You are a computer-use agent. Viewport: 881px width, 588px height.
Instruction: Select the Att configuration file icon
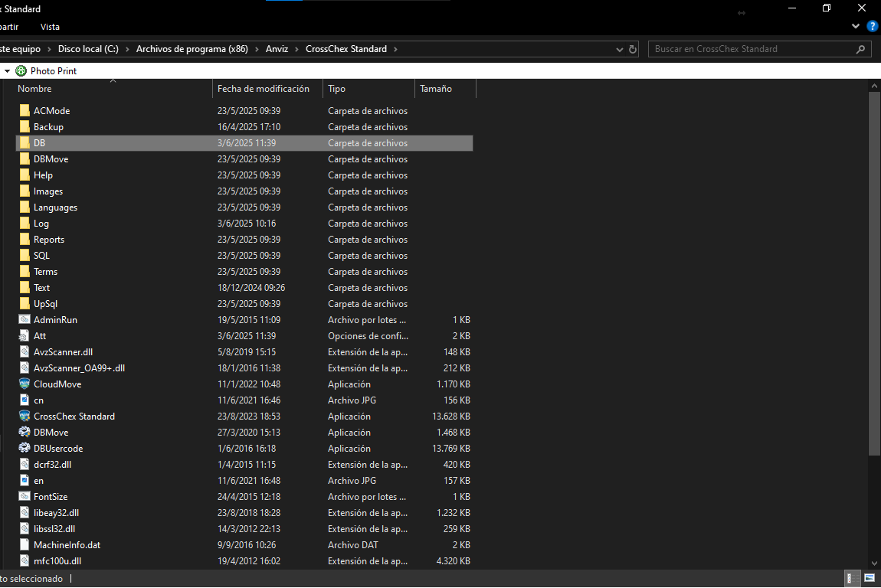point(25,336)
